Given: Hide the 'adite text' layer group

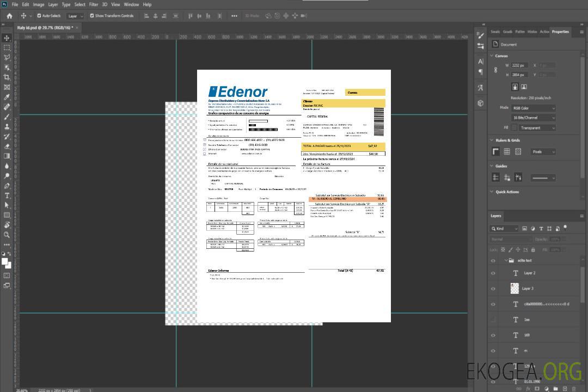Looking at the screenshot, I should click(493, 261).
